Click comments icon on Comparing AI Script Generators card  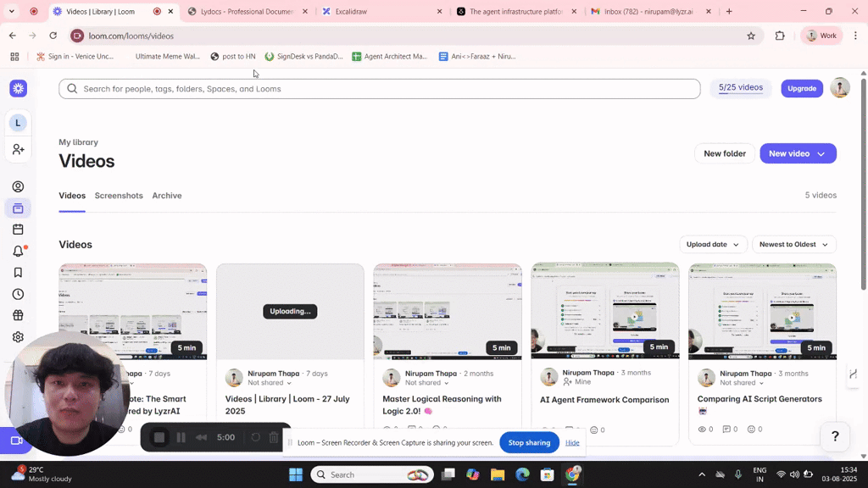726,430
